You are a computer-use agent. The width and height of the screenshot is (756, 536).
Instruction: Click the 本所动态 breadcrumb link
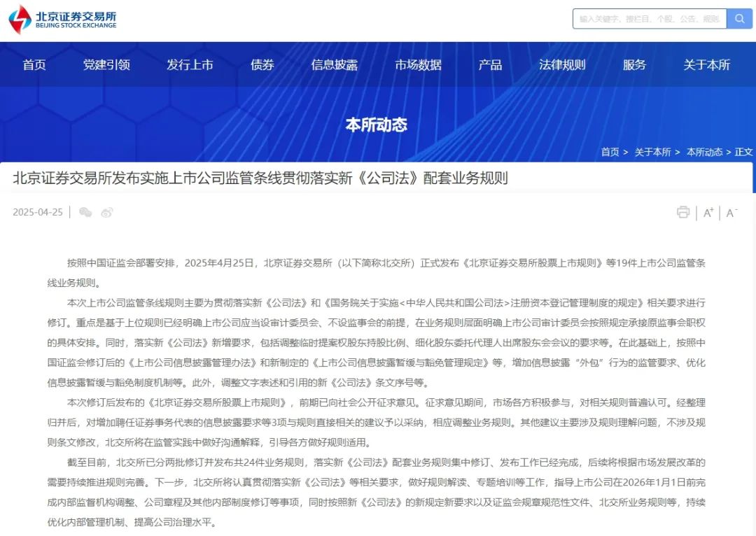707,151
